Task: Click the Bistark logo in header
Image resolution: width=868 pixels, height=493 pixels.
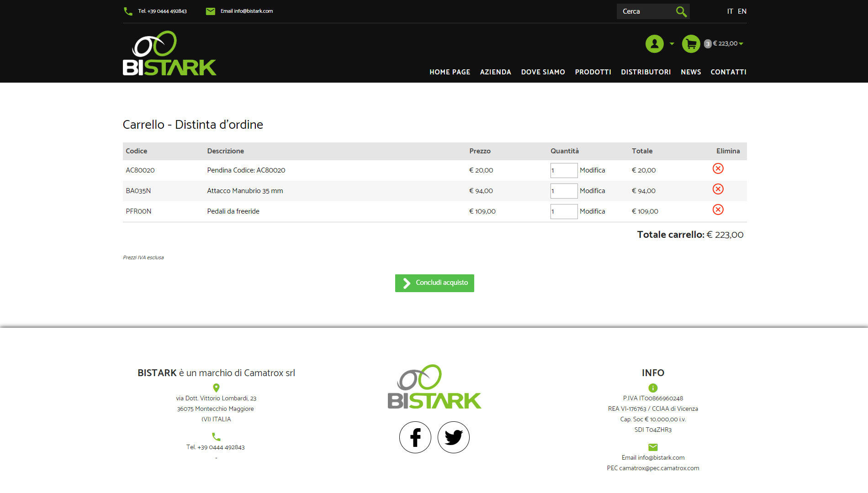Action: pos(169,53)
